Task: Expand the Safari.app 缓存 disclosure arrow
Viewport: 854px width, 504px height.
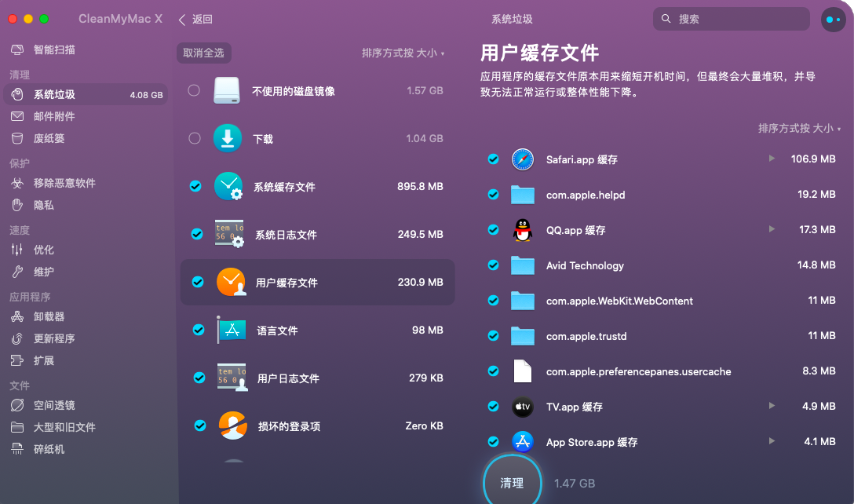Action: [772, 159]
